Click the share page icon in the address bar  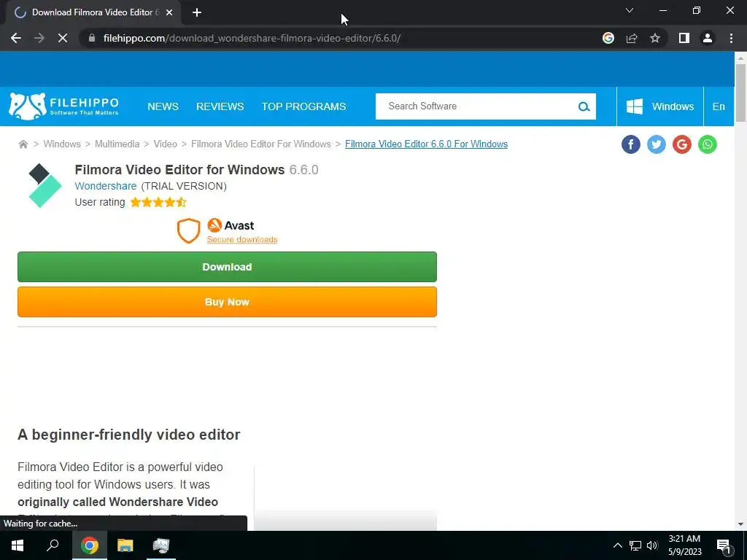[x=632, y=38]
